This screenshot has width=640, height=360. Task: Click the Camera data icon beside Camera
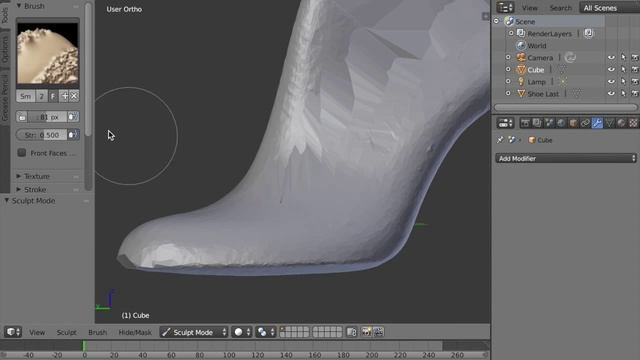[x=570, y=58]
